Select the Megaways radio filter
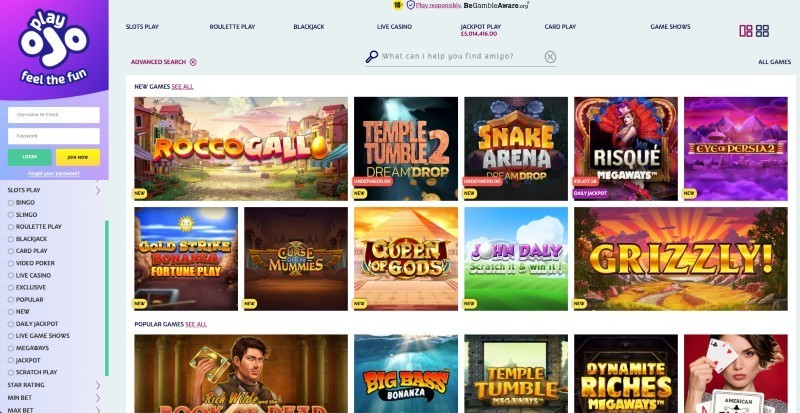This screenshot has height=413, width=800. pyautogui.click(x=11, y=348)
